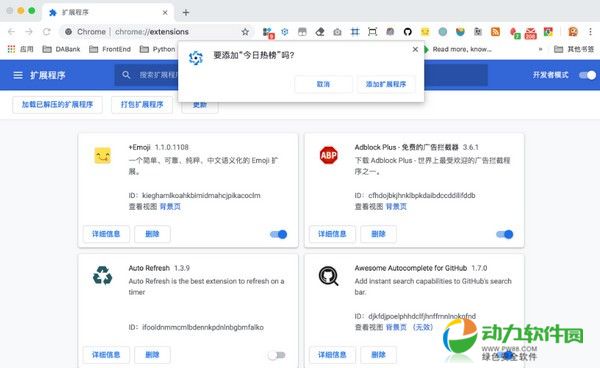This screenshot has height=368, width=600.
Task: Open a new browser tab
Action: coord(186,13)
